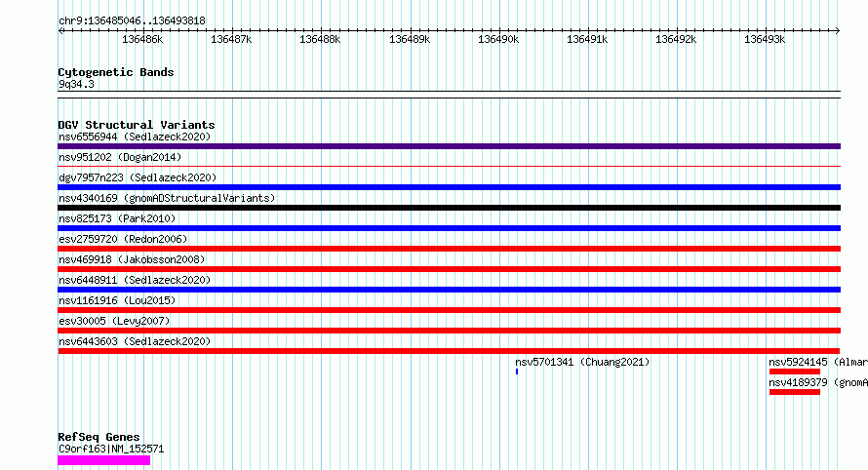Image resolution: width=868 pixels, height=470 pixels.
Task: Click the 136491k ruler label
Action: click(587, 39)
